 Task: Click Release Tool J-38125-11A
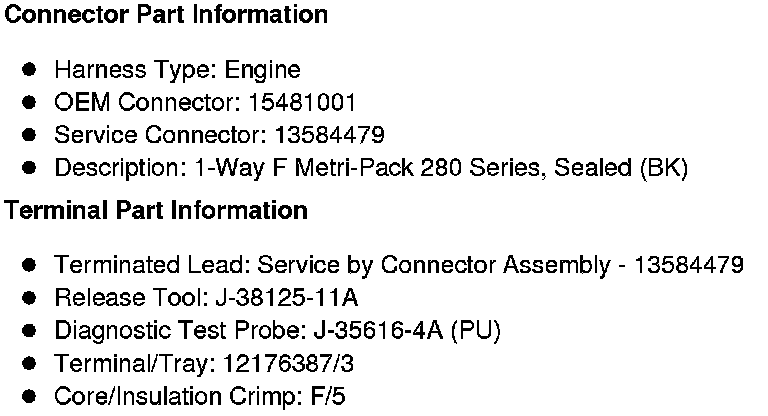pos(206,297)
